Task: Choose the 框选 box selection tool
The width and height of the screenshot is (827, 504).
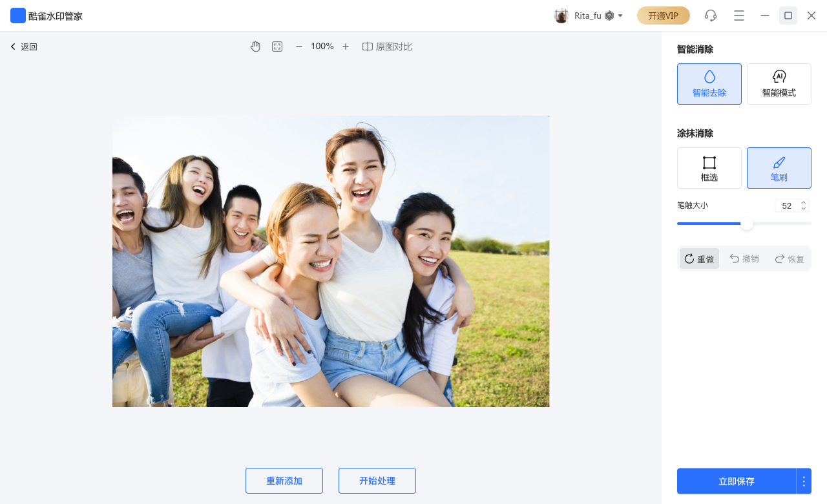Action: click(709, 168)
